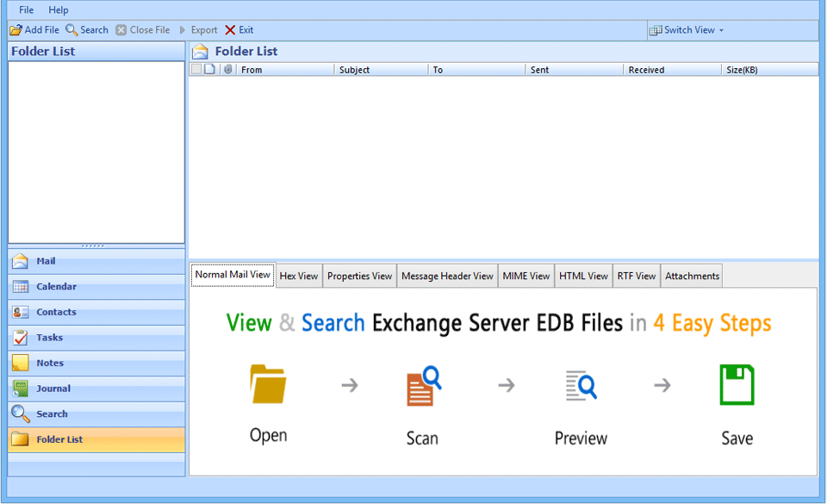Sort by the Sent column header

tap(575, 70)
